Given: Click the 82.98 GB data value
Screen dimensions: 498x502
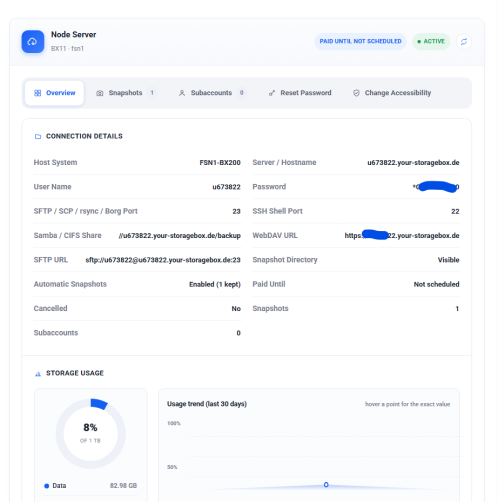Looking at the screenshot, I should [x=123, y=486].
